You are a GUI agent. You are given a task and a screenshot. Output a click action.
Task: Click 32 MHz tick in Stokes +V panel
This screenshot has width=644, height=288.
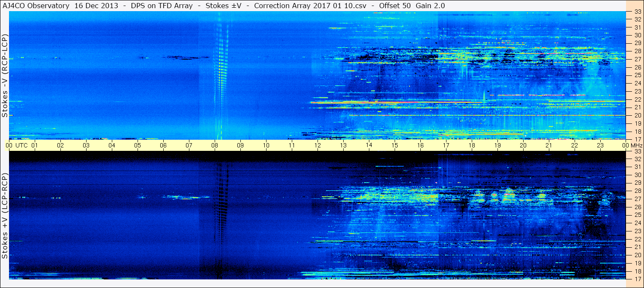click(638, 159)
